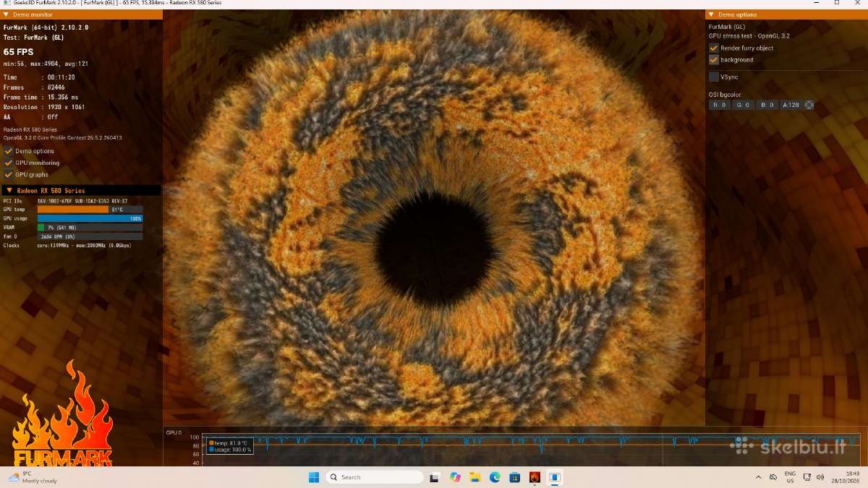The image size is (868, 488).
Task: Click the fan 0 RPM bar
Action: [x=90, y=236]
